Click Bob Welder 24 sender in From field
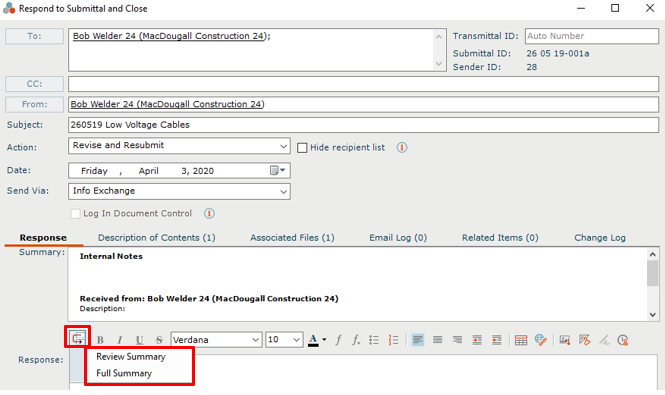The image size is (665, 395). pyautogui.click(x=167, y=104)
